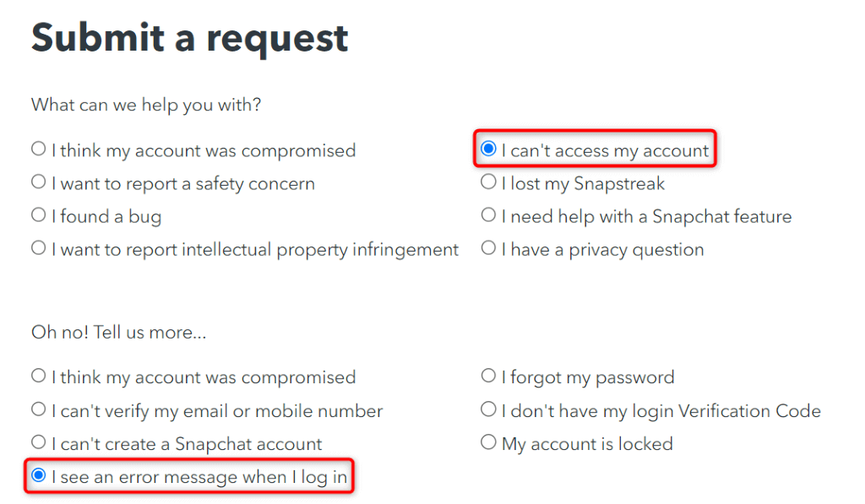Pick the 'I have a privacy question' option
The width and height of the screenshot is (865, 504).
488,248
